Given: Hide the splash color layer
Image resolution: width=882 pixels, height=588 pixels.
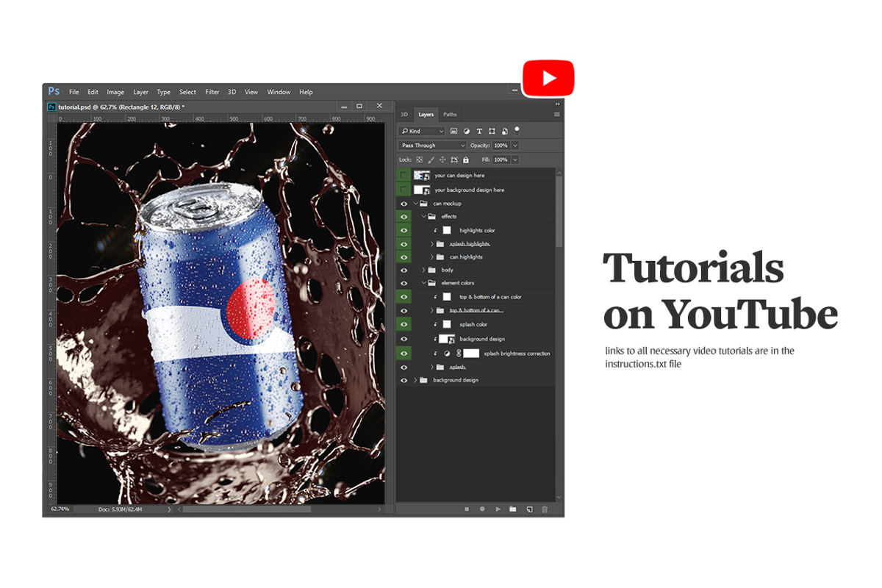Looking at the screenshot, I should (x=404, y=324).
